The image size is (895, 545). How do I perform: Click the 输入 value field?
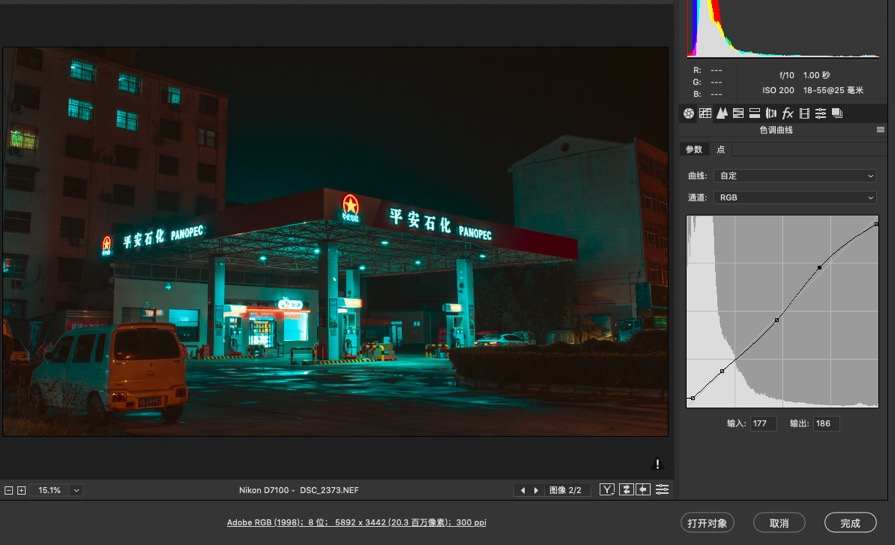click(x=763, y=423)
